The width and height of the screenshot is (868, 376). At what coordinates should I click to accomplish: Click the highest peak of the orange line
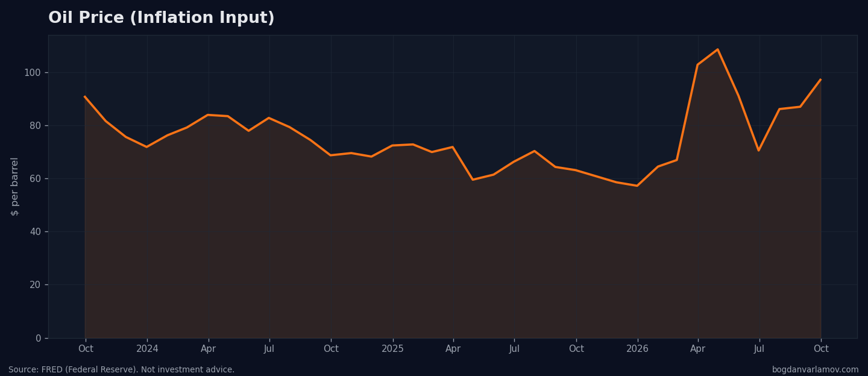[x=717, y=49]
